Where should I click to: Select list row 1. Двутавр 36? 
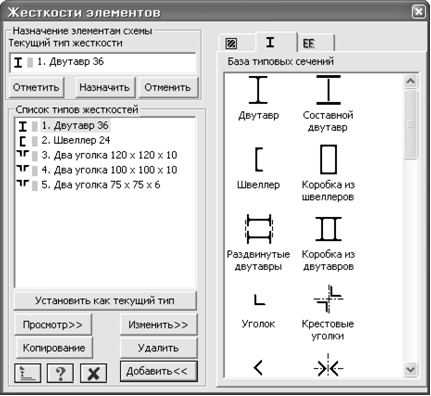75,126
